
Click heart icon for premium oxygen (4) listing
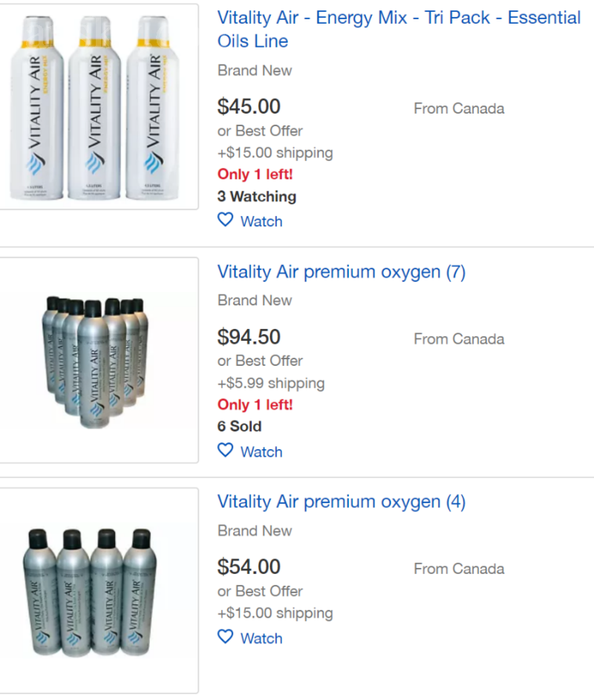point(225,637)
